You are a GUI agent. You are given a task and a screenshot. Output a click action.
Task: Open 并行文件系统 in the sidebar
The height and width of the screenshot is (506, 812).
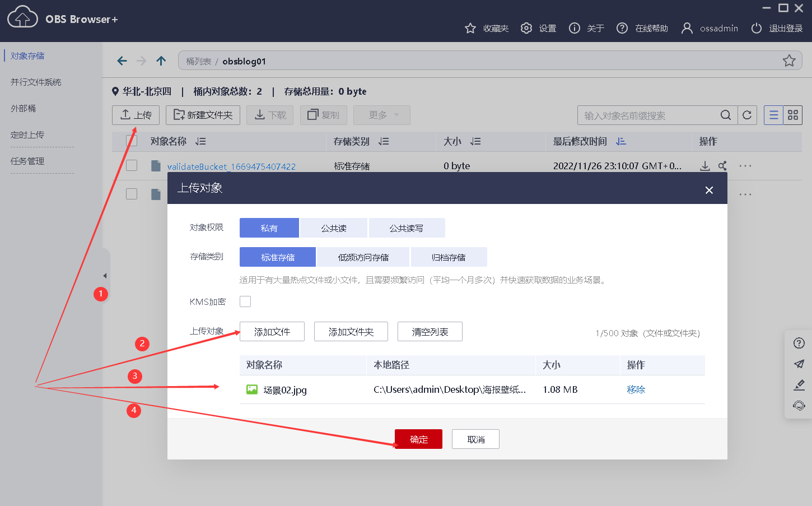pos(36,82)
